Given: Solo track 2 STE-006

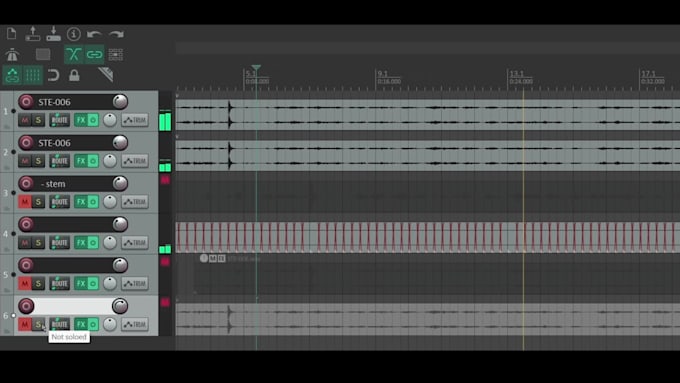Looking at the screenshot, I should click(x=38, y=161).
